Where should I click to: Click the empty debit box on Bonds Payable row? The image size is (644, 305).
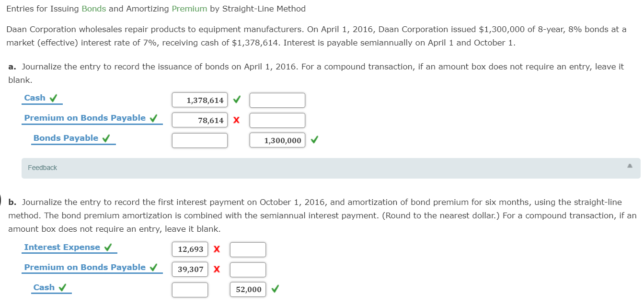click(199, 140)
